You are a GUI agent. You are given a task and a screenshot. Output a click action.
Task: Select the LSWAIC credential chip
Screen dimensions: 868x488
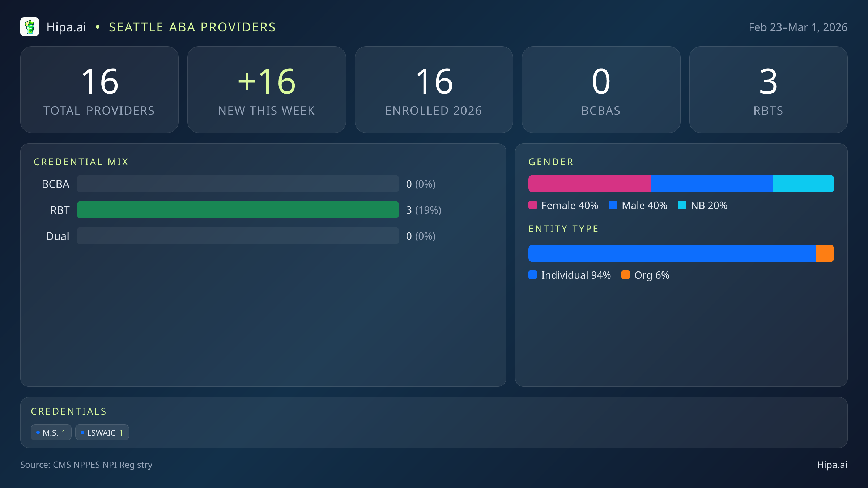click(102, 433)
